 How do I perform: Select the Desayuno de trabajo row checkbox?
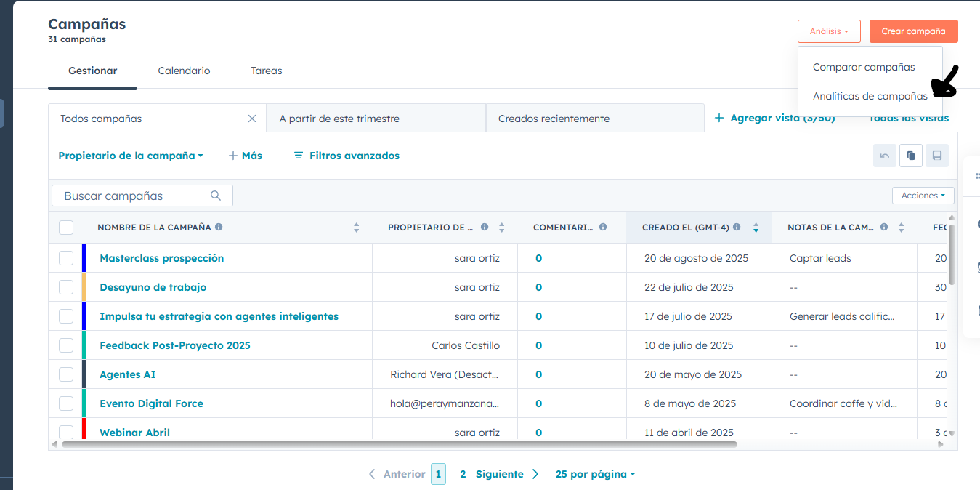click(x=66, y=287)
